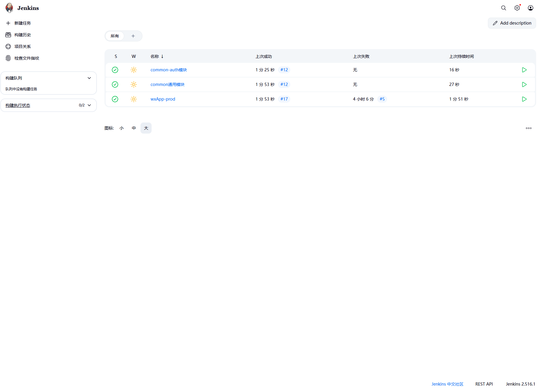Sort by 上次持续时间 column header
542x392 pixels.
click(x=462, y=56)
